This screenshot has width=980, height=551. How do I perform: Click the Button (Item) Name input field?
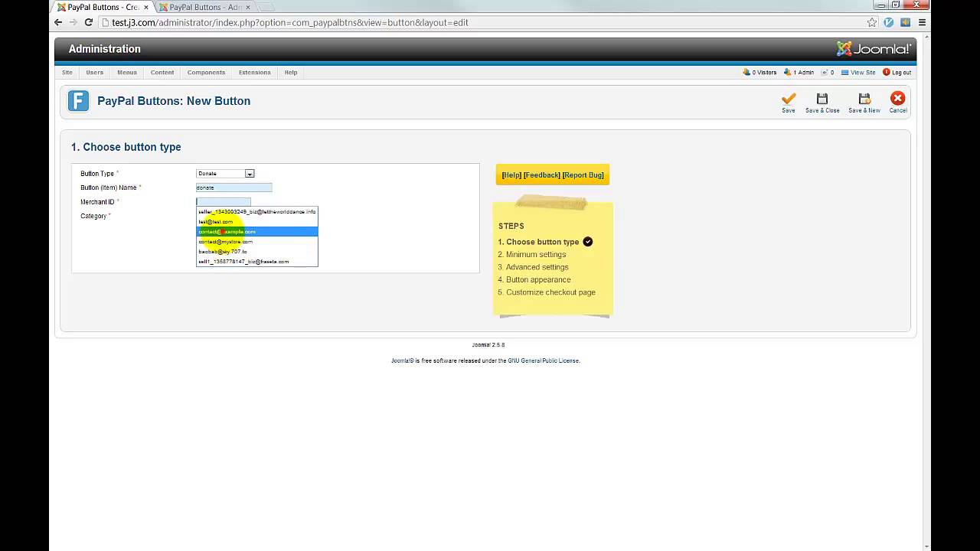coord(234,187)
